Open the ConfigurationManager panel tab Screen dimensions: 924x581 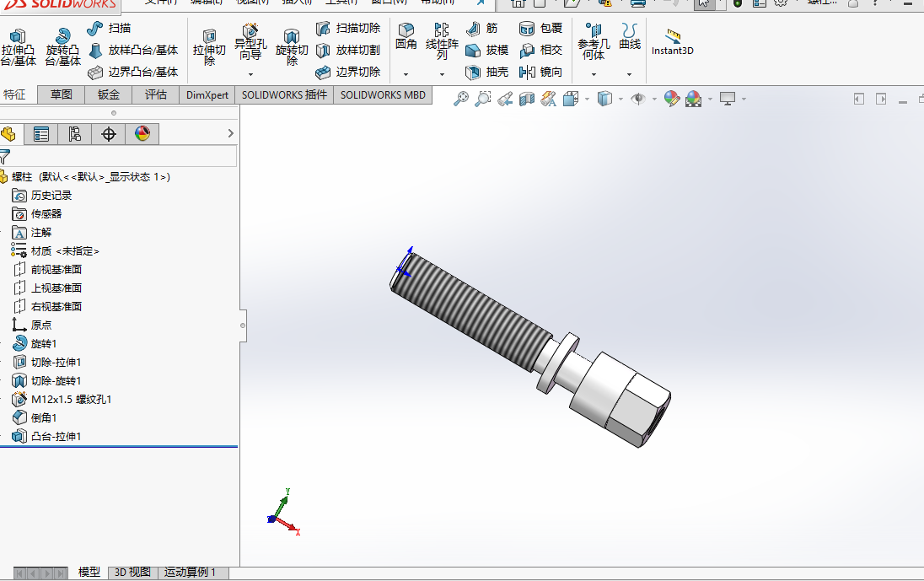point(74,134)
